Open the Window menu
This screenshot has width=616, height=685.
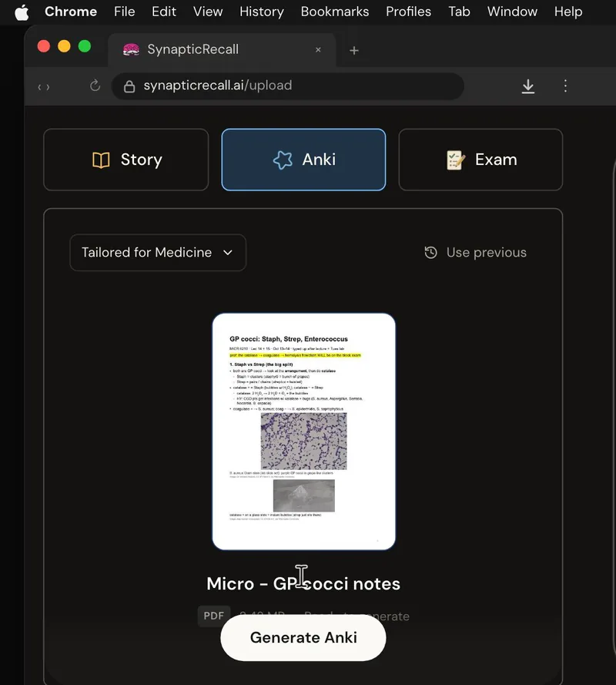[512, 12]
